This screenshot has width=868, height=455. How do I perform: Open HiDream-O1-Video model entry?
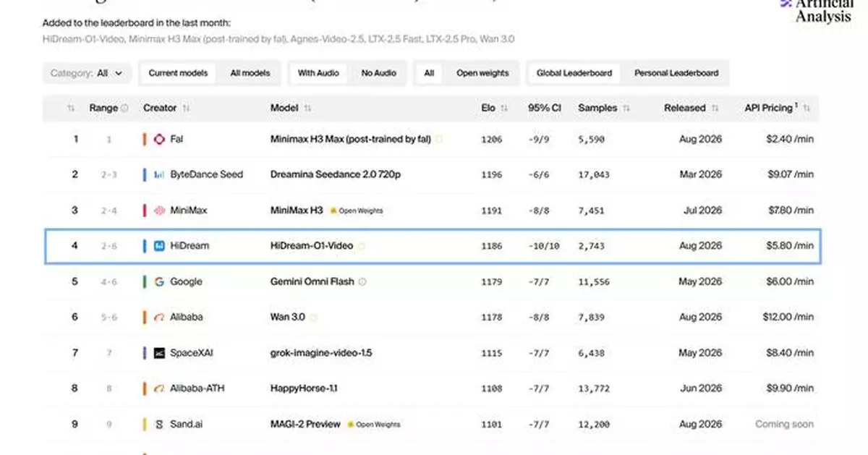coord(311,246)
